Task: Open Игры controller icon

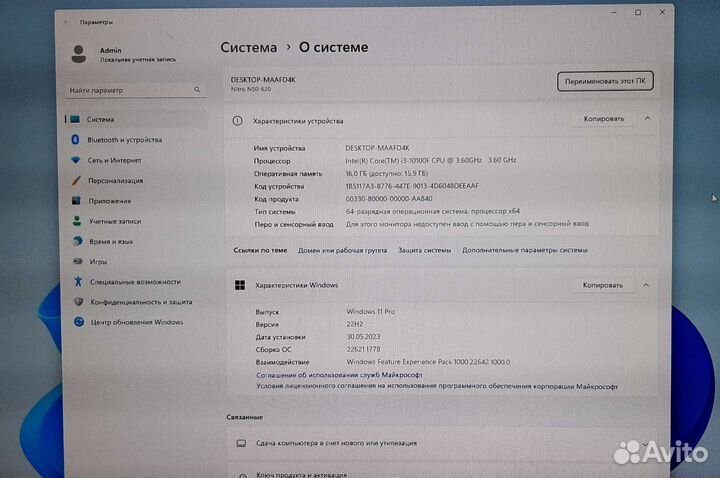Action: click(78, 261)
